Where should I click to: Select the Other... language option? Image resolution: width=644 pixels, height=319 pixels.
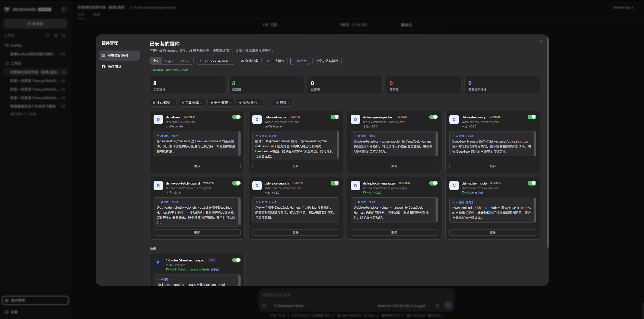coord(185,61)
